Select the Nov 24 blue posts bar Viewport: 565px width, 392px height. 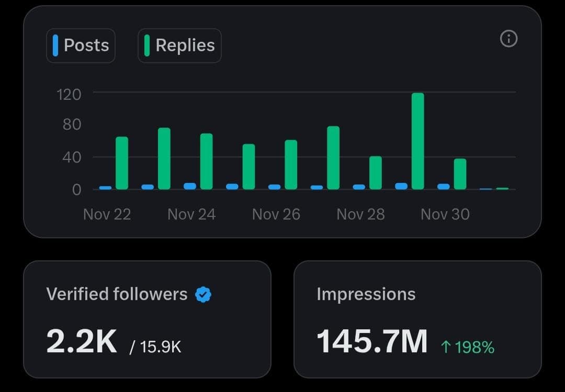point(190,186)
